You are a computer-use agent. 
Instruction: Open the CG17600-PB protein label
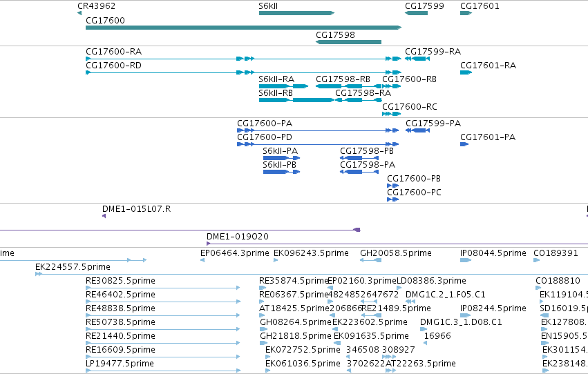coord(414,179)
